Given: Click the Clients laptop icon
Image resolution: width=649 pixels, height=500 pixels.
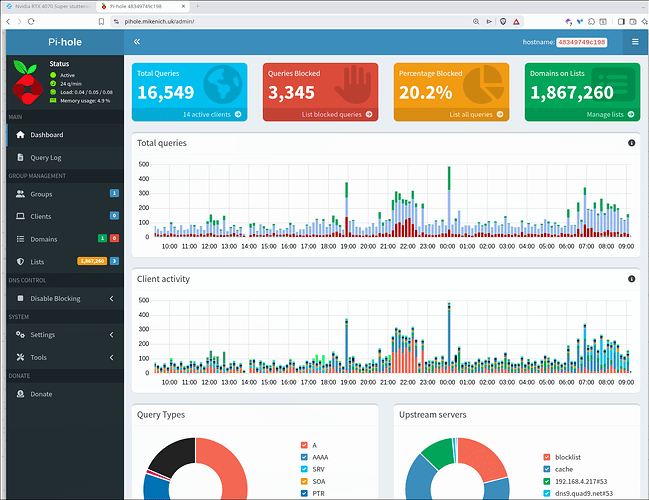Looking at the screenshot, I should [x=20, y=216].
